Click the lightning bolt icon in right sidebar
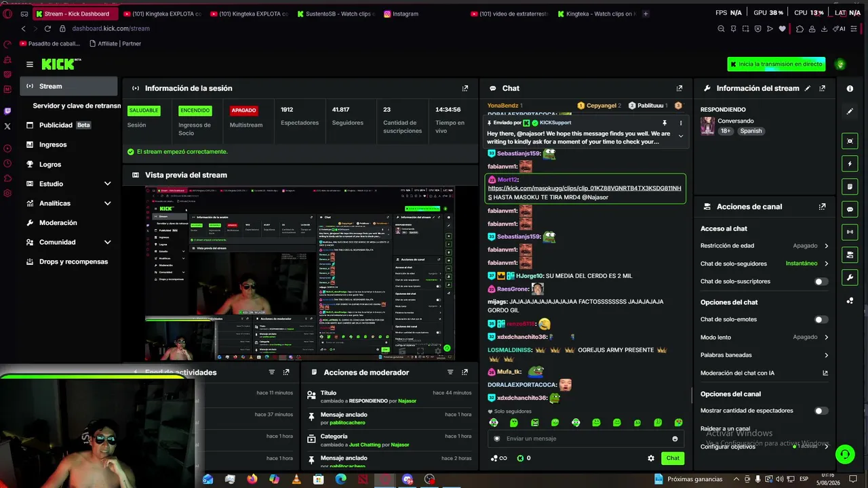The height and width of the screenshot is (488, 868). click(850, 164)
